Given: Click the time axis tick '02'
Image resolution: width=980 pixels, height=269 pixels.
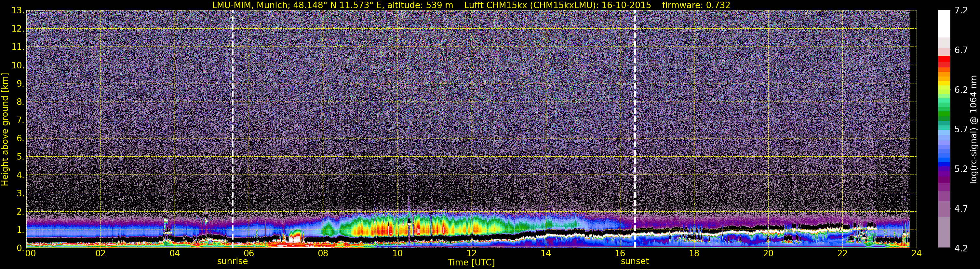Looking at the screenshot, I should tap(100, 254).
